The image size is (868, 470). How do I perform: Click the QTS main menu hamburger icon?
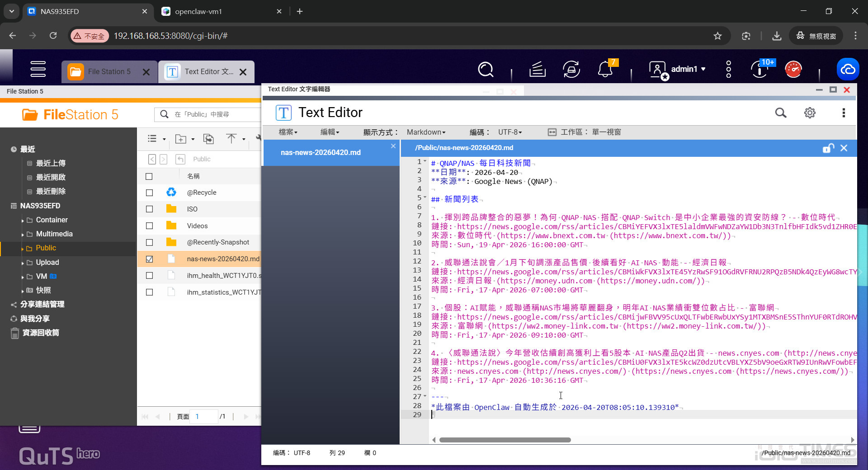(x=38, y=69)
